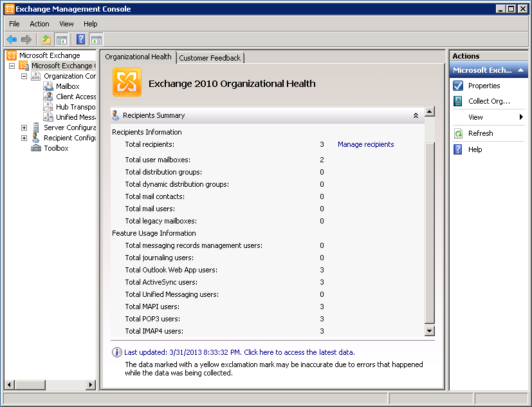Expand the Server Configuration tree node
The image size is (532, 407).
[24, 128]
